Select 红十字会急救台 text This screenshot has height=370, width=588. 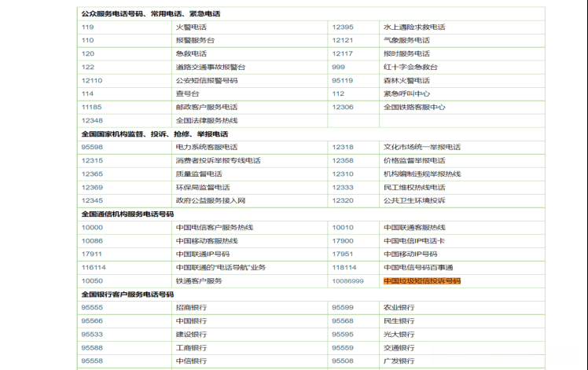(410, 67)
